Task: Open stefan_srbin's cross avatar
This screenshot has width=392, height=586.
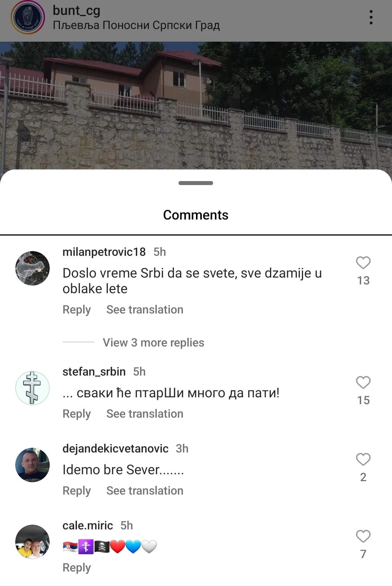Action: [32, 388]
